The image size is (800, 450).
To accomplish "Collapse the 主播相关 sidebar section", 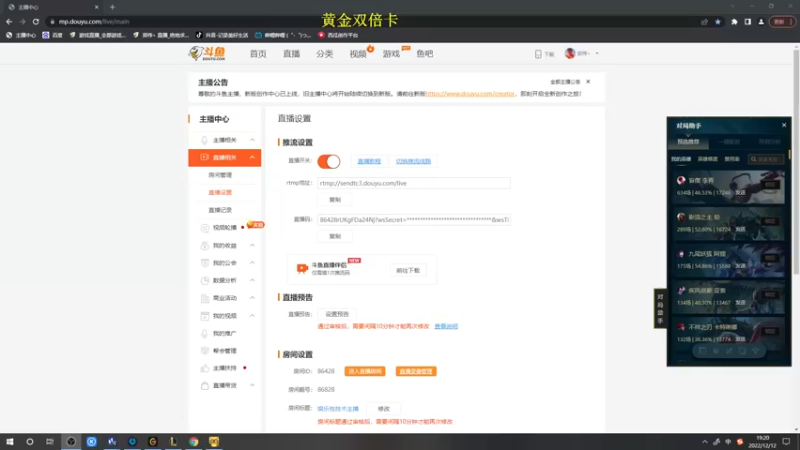I will click(x=252, y=140).
